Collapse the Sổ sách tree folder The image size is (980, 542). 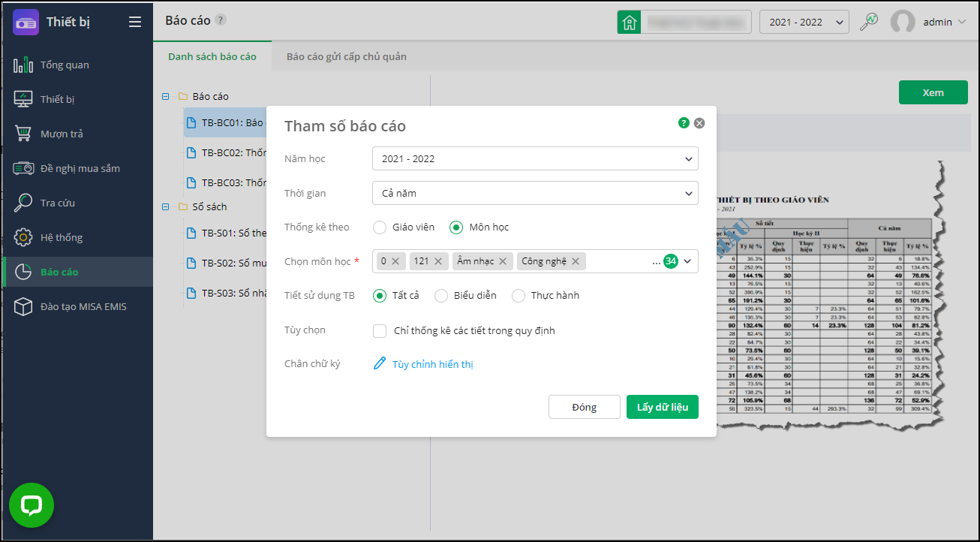tap(166, 206)
